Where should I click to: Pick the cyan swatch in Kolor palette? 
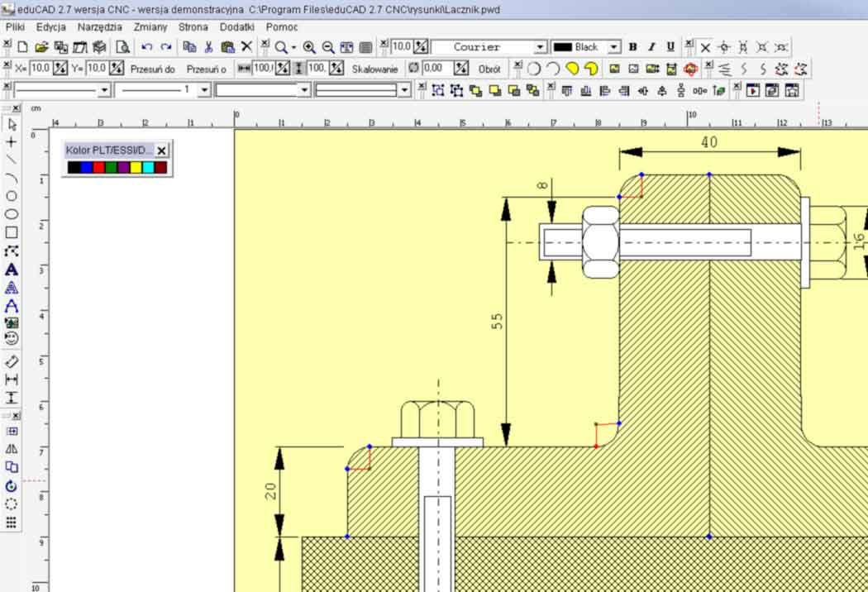pos(148,167)
